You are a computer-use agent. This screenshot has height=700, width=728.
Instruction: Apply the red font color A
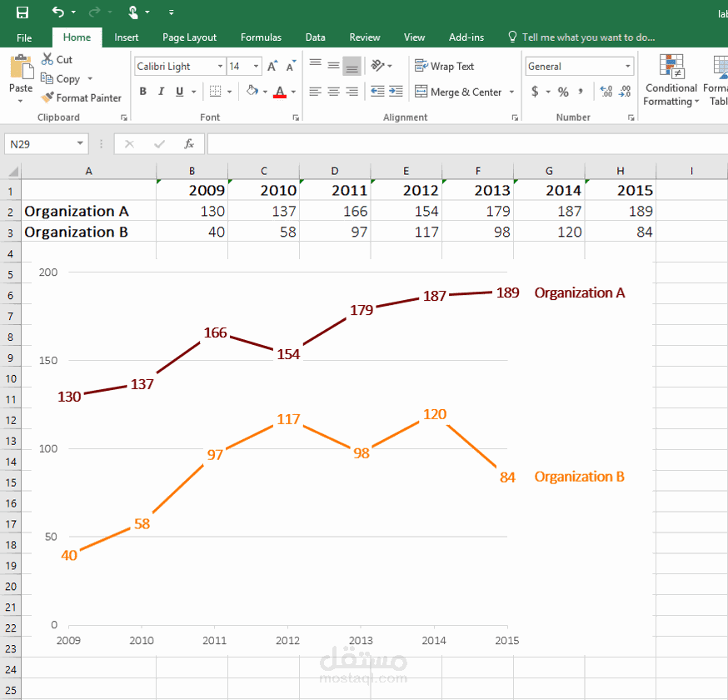click(280, 92)
